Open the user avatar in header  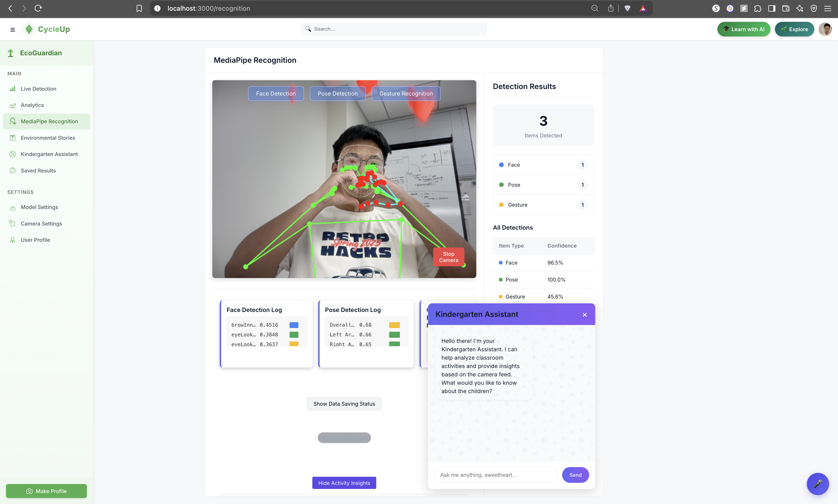click(x=825, y=29)
